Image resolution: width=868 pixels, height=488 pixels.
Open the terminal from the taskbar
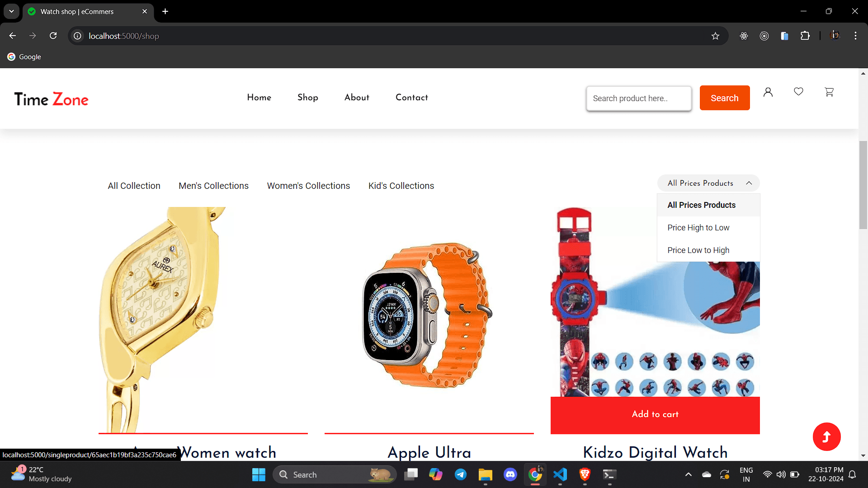point(609,474)
